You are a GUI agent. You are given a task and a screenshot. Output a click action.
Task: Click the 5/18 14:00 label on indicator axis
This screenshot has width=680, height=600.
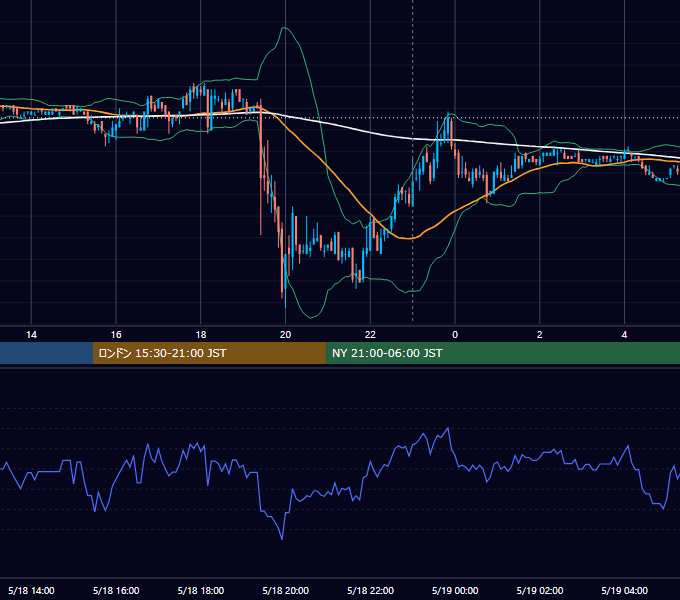click(31, 590)
